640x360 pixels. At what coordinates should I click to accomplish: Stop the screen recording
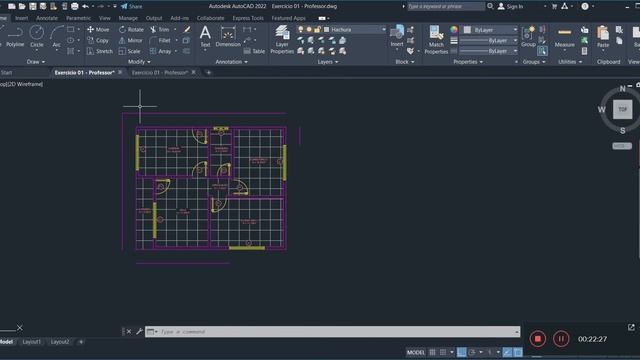pyautogui.click(x=538, y=339)
